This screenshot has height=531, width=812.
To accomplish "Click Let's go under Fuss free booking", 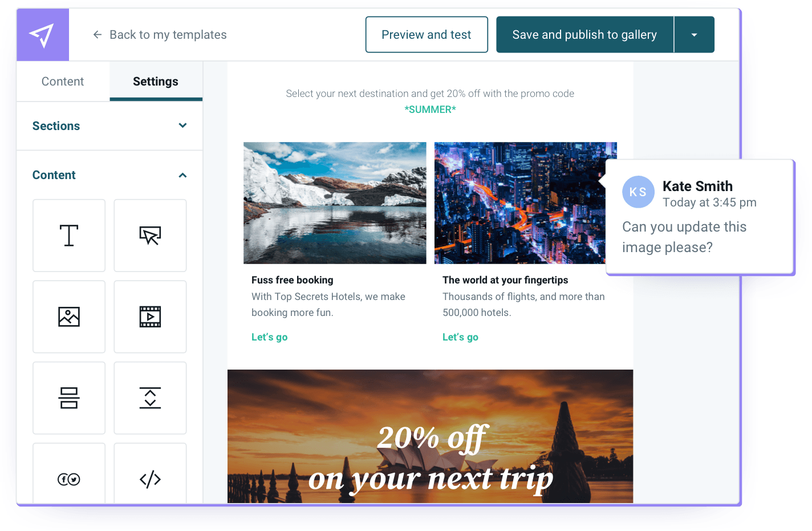I will pos(270,337).
